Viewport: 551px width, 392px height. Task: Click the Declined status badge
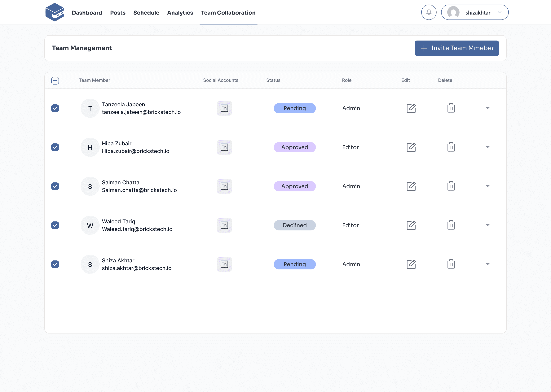(x=294, y=225)
